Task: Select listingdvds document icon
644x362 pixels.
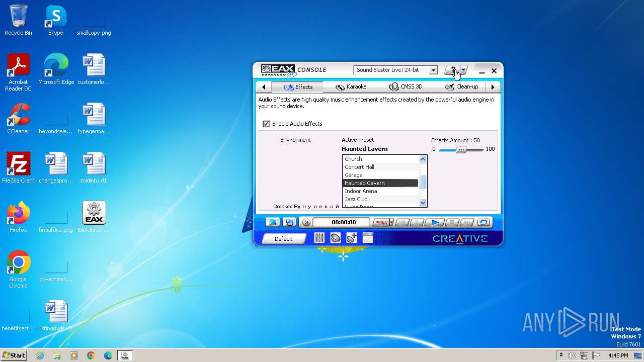Action: [x=56, y=316]
